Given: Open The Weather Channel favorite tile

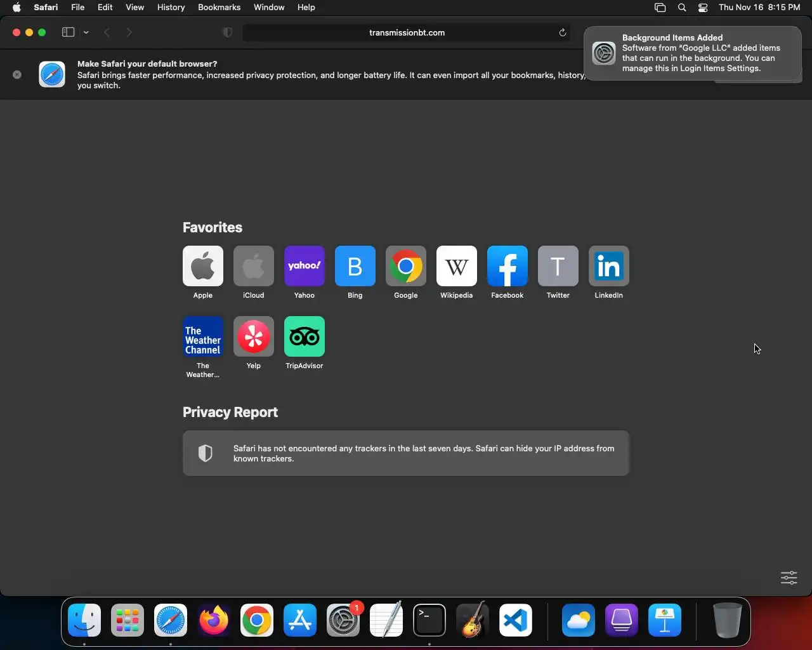Looking at the screenshot, I should [203, 336].
